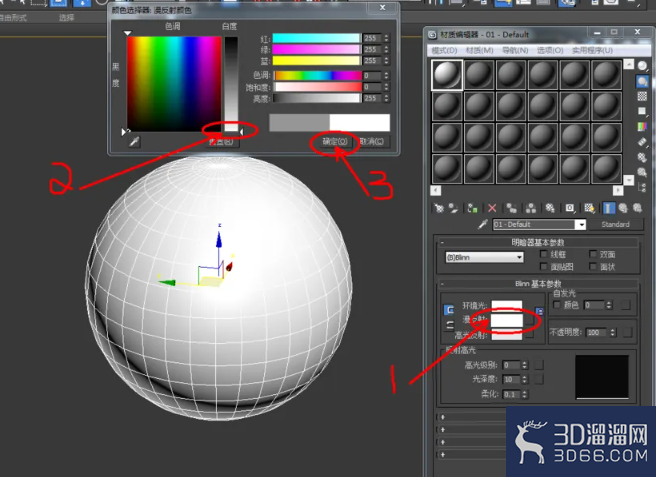
Task: Click the Material Editor Options icon
Action: pos(642,157)
